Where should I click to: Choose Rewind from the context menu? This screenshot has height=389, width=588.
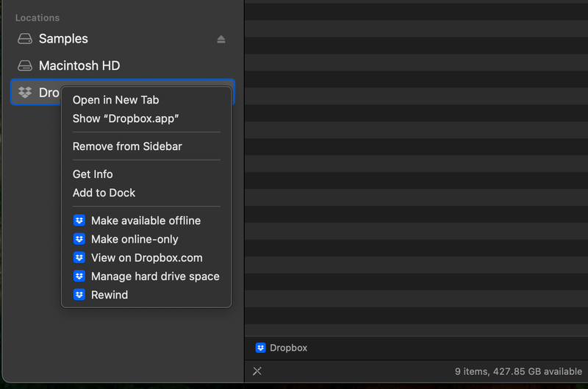pyautogui.click(x=110, y=295)
